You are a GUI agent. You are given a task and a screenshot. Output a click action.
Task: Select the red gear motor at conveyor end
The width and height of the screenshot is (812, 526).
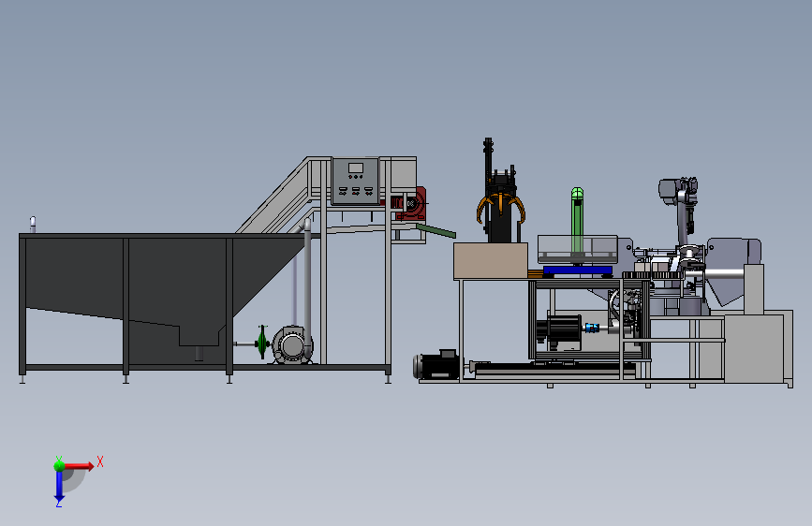click(410, 204)
